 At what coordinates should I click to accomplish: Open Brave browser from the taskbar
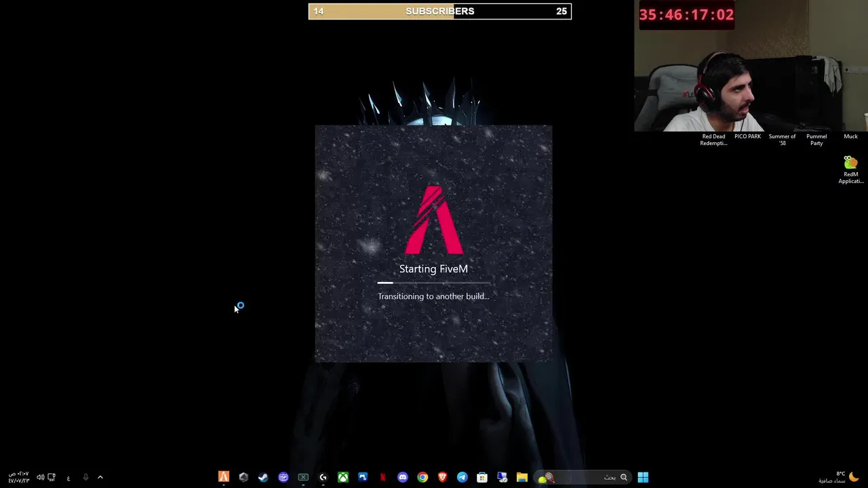click(x=442, y=477)
